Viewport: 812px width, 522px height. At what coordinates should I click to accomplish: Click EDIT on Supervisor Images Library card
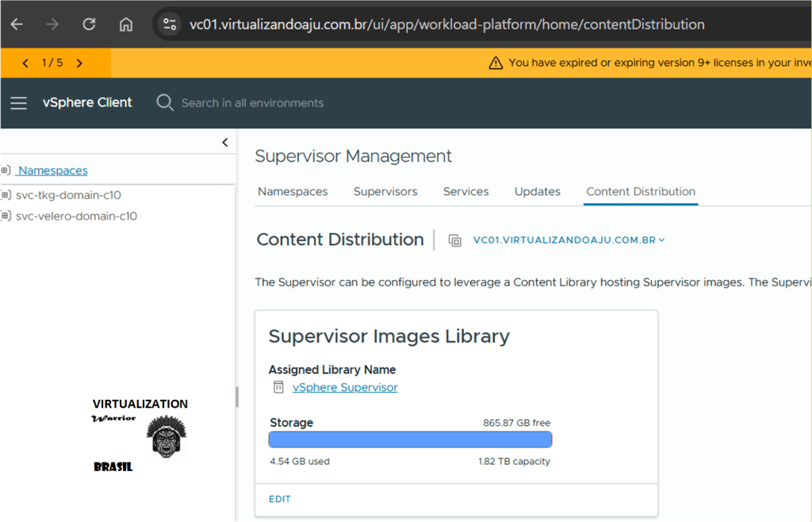280,499
